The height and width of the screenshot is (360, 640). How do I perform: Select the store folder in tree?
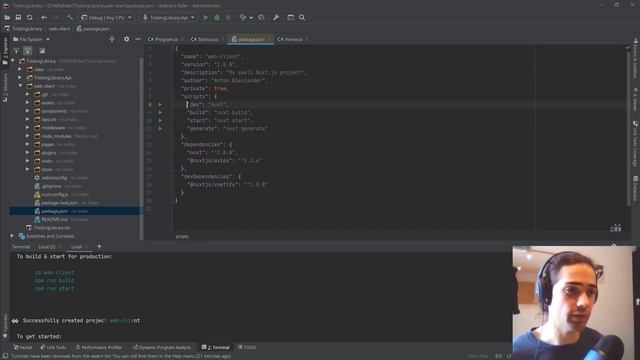tap(47, 169)
